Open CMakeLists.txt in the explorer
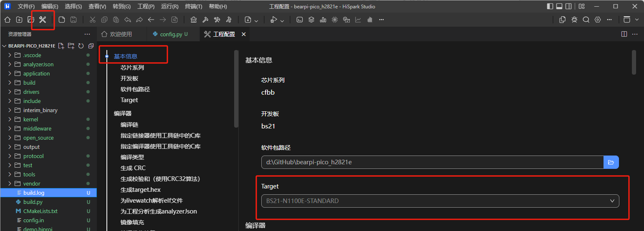This screenshot has width=644, height=231. coord(48,211)
